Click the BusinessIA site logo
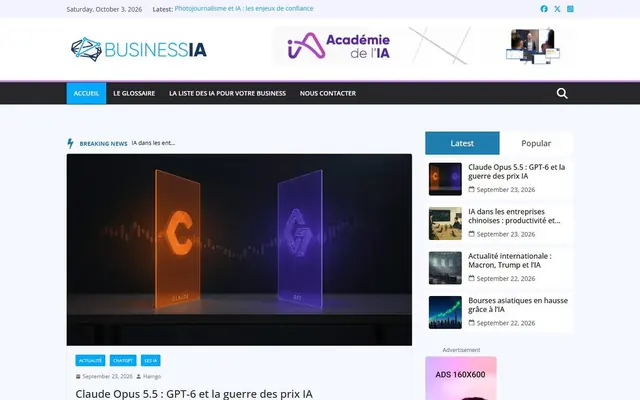This screenshot has width=640, height=400. [x=139, y=50]
